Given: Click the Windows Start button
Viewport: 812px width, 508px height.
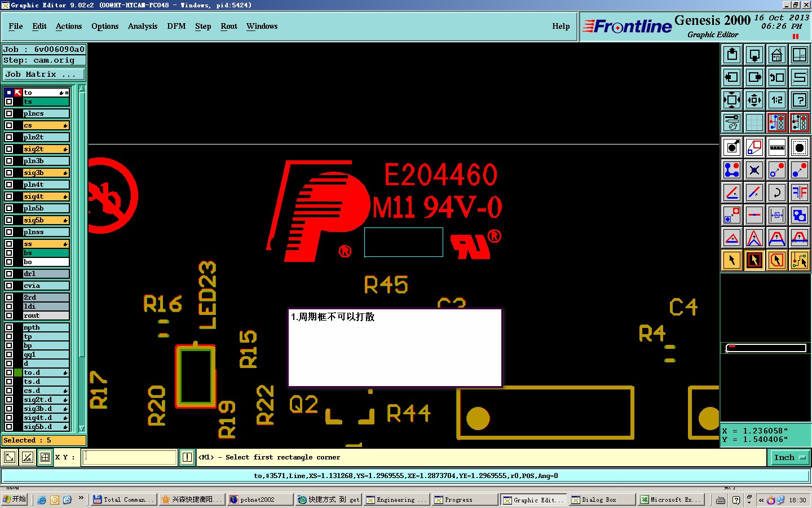Looking at the screenshot, I should coord(14,500).
